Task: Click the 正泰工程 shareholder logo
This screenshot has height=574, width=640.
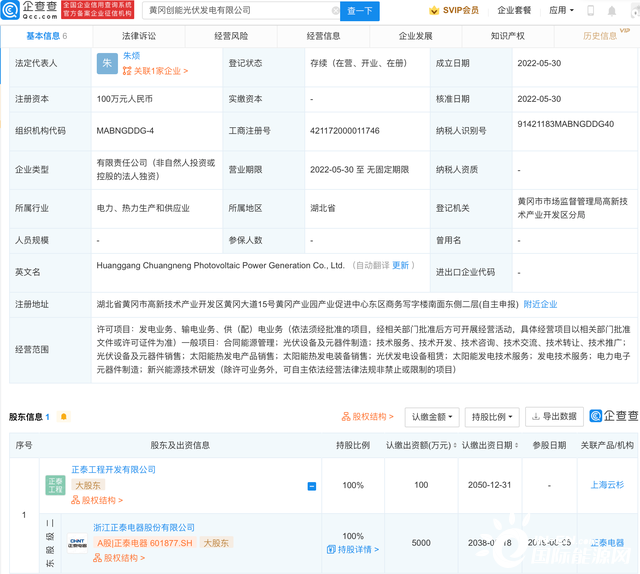Action: [x=55, y=484]
